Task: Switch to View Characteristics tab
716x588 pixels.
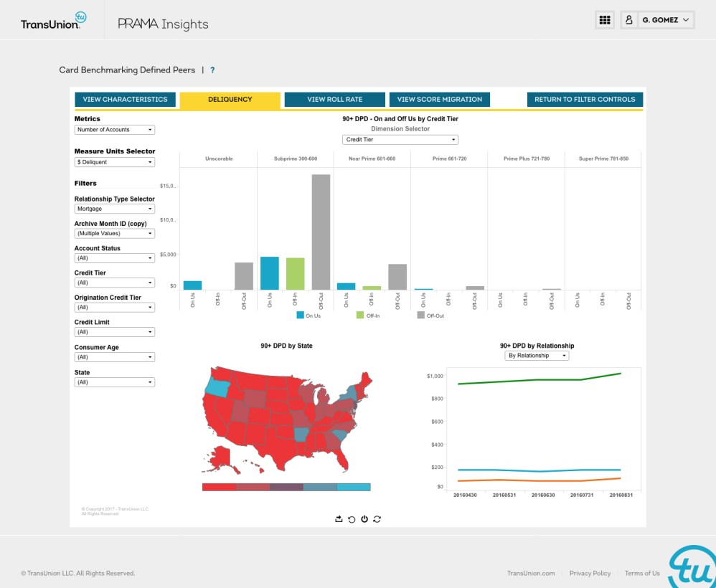Action: tap(125, 100)
